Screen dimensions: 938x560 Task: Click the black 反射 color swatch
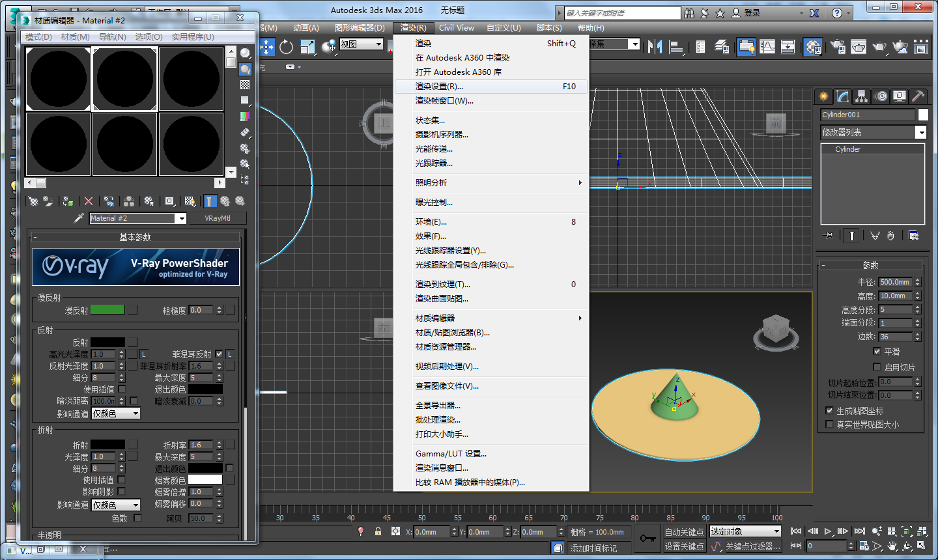click(x=107, y=342)
